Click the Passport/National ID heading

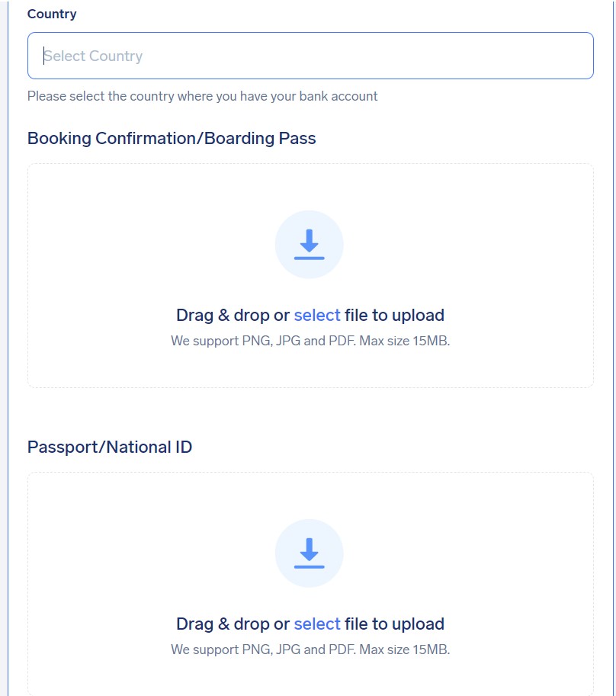coord(110,447)
